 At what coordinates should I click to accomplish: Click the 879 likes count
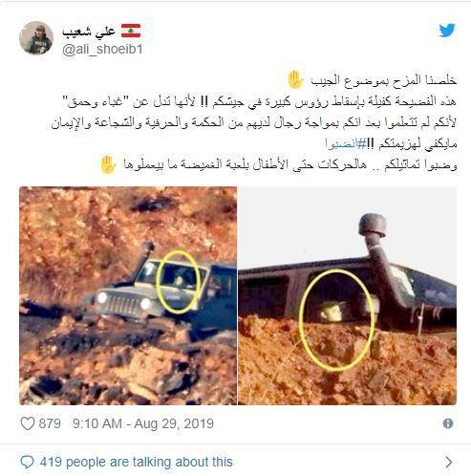click(x=50, y=423)
